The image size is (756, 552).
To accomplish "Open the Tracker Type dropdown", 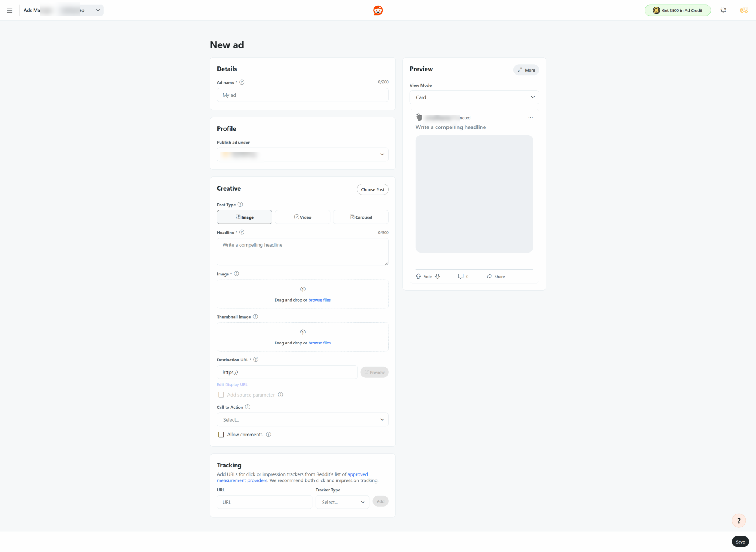I will [x=342, y=502].
